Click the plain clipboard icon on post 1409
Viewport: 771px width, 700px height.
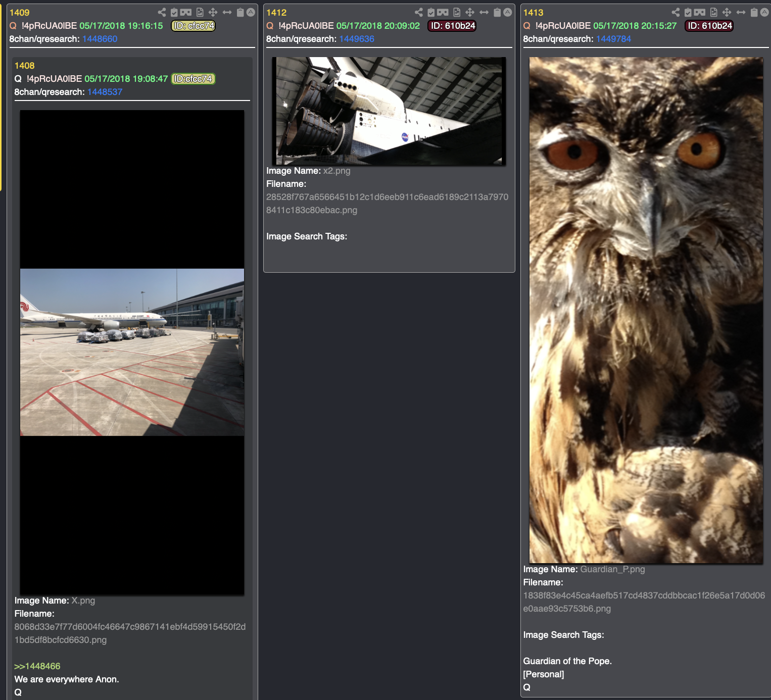tap(240, 12)
